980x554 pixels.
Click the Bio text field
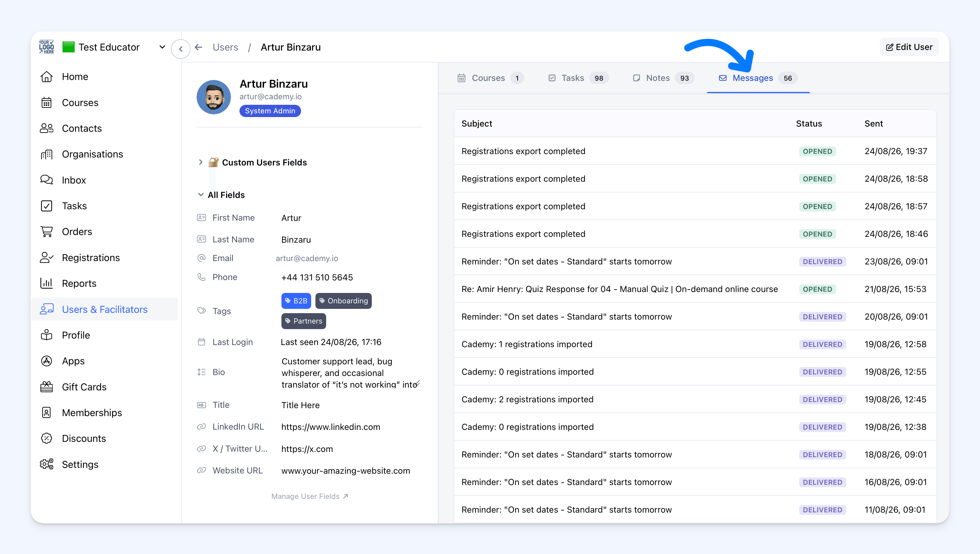[351, 373]
